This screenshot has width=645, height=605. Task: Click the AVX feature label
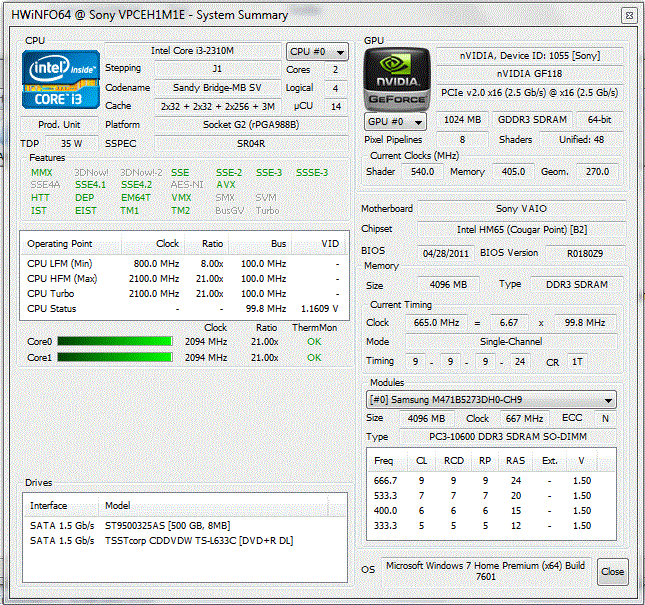coord(226,185)
